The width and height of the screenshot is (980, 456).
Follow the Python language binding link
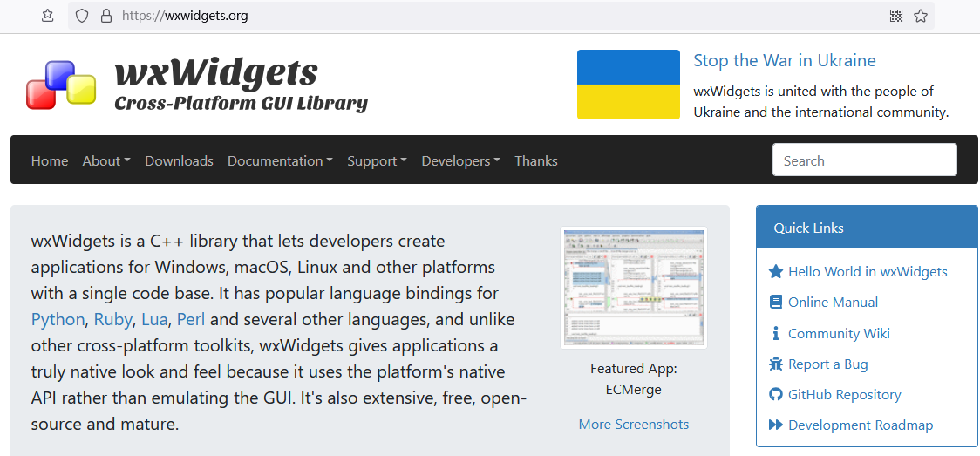click(58, 320)
